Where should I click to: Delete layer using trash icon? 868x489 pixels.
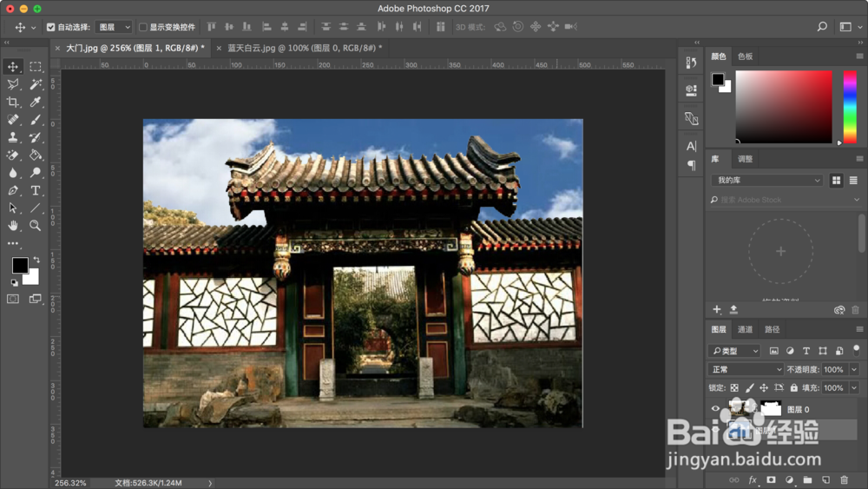point(844,479)
